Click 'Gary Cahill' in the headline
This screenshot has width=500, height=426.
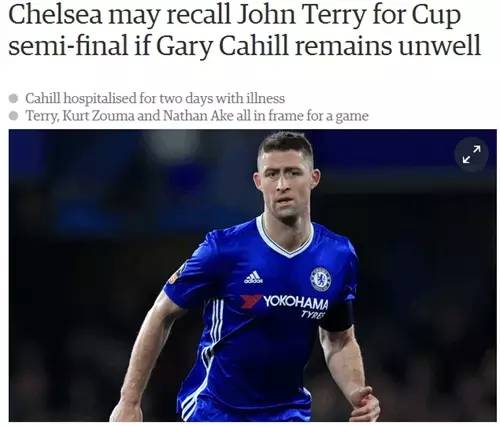[x=222, y=47]
